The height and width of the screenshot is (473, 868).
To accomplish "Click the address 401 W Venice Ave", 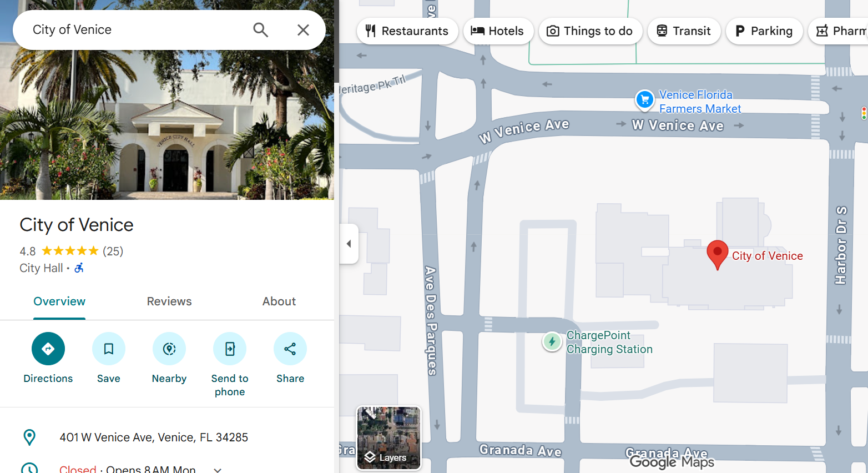I will (x=154, y=437).
